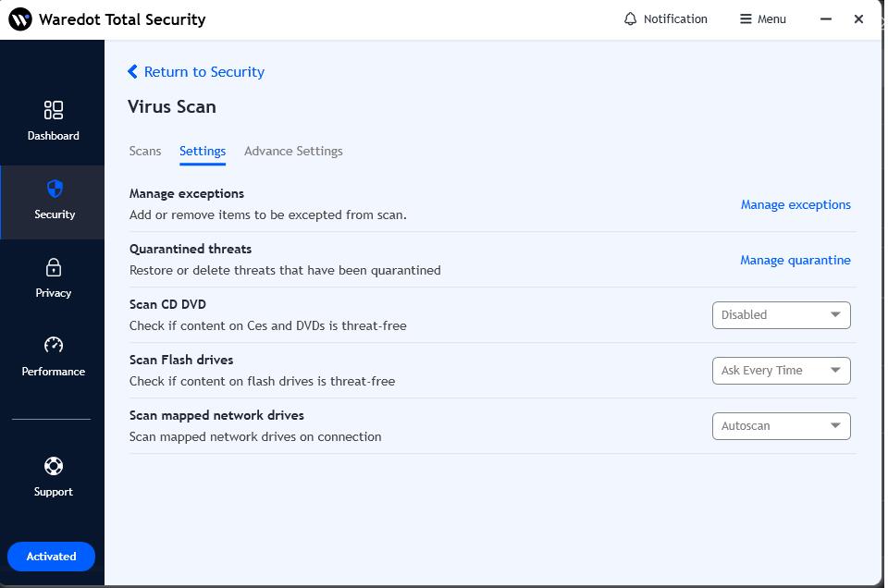Expand the Scan CD DVD dropdown

click(781, 315)
